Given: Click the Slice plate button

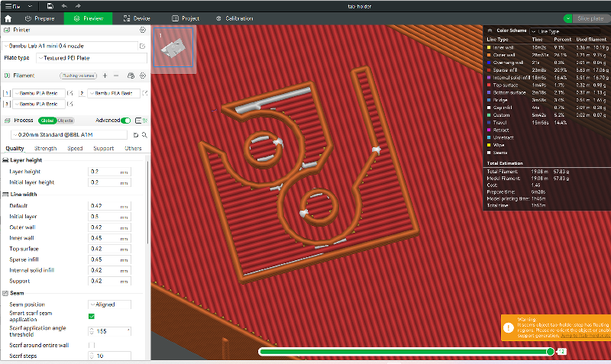Looking at the screenshot, I should [590, 18].
